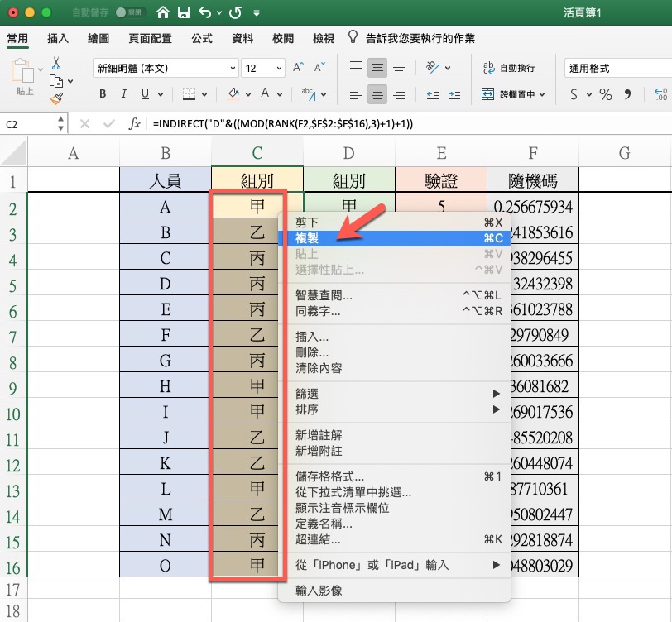Image resolution: width=672 pixels, height=622 pixels.
Task: Click the Cut scissors icon
Action: click(56, 63)
